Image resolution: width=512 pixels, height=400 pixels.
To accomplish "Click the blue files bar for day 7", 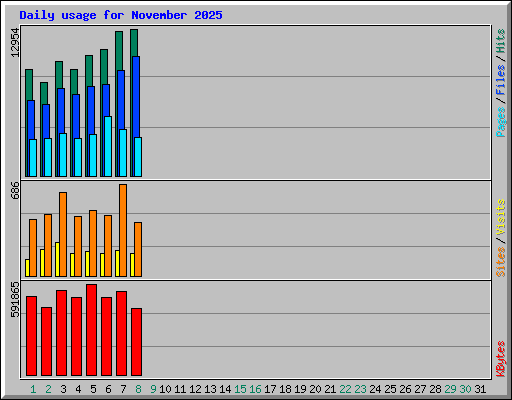I will pos(121,100).
